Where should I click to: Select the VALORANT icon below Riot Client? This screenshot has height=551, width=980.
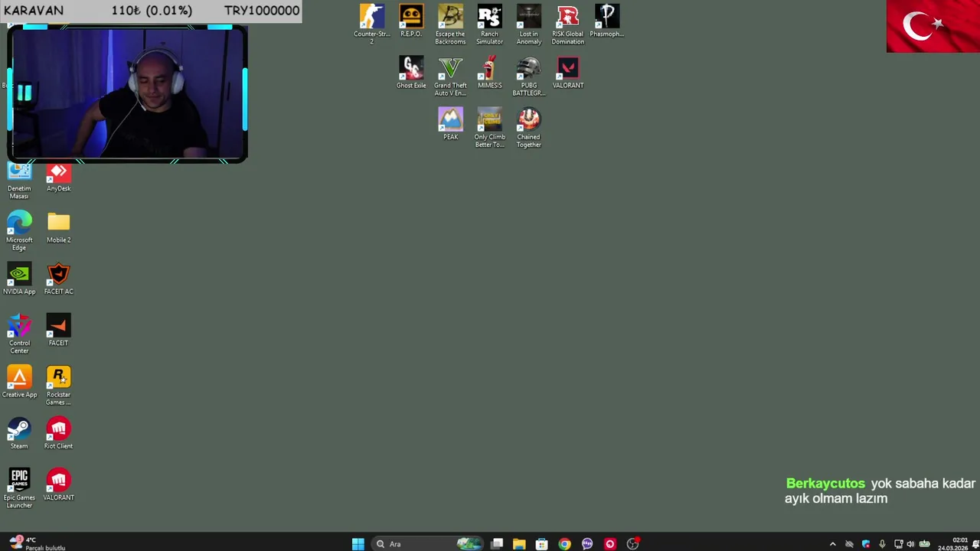pyautogui.click(x=58, y=484)
